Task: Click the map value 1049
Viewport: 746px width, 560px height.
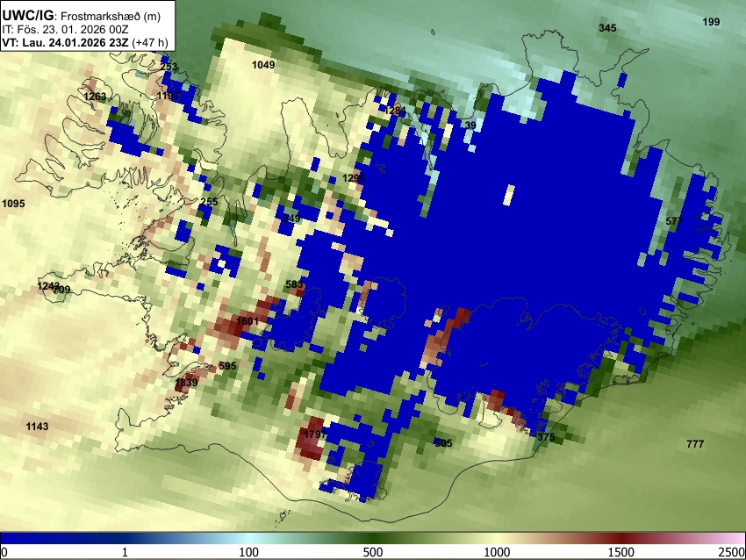Action: click(x=263, y=65)
